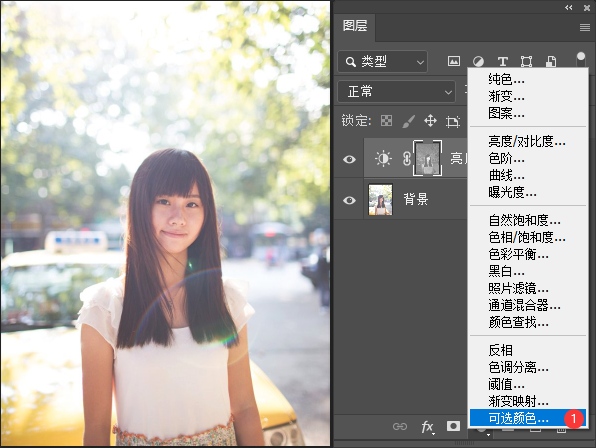Click lock image pixels brush icon

pos(408,121)
